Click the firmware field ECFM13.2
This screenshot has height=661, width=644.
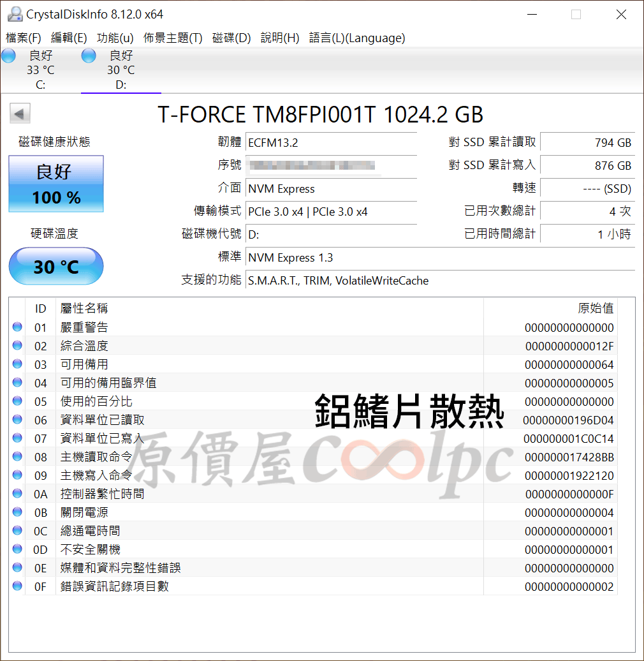pyautogui.click(x=331, y=142)
